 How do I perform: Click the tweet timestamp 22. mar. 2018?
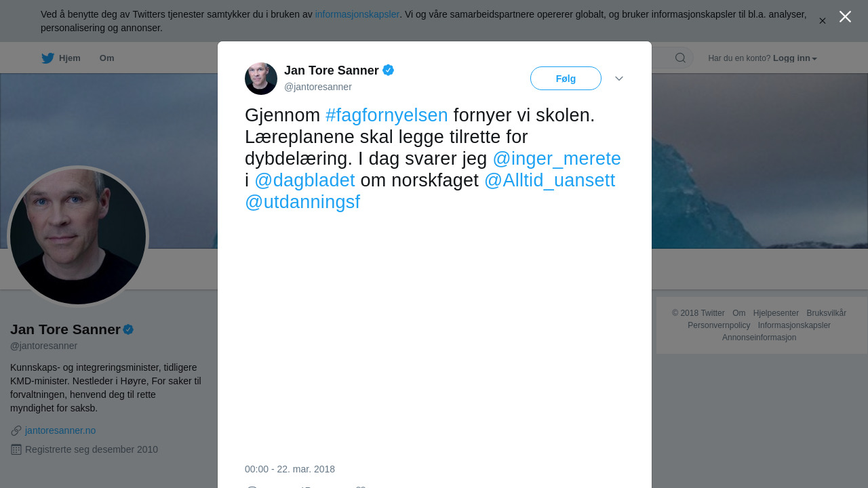(290, 469)
